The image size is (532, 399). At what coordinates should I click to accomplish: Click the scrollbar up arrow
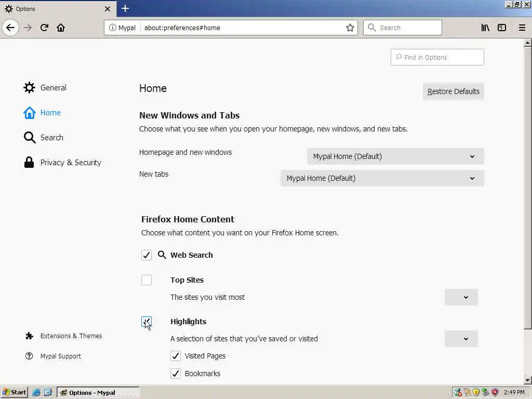point(527,43)
